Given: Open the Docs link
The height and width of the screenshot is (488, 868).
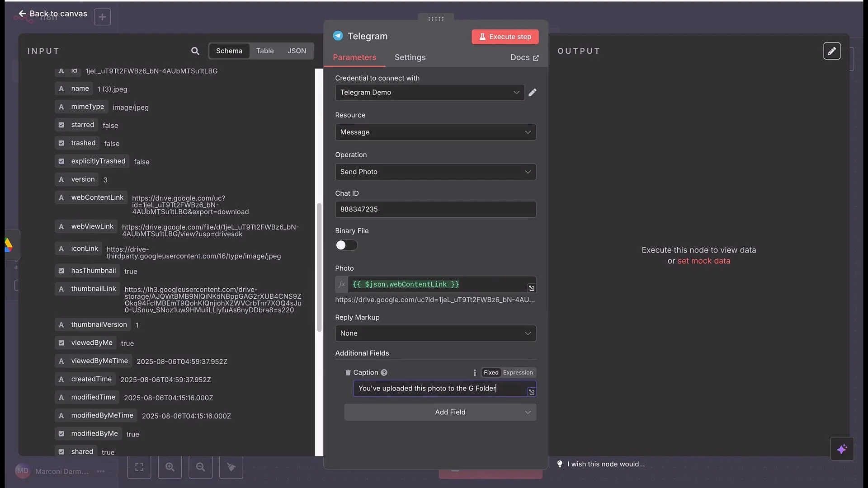Looking at the screenshot, I should [524, 57].
